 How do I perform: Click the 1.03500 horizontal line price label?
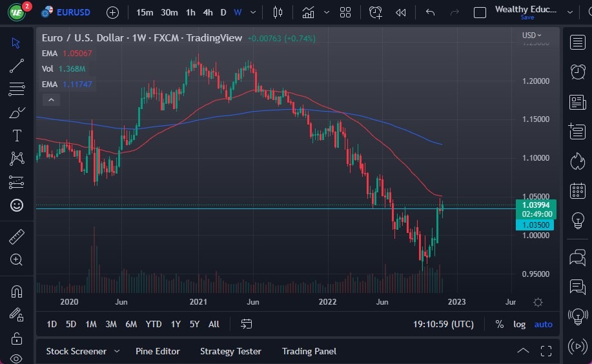click(x=534, y=225)
